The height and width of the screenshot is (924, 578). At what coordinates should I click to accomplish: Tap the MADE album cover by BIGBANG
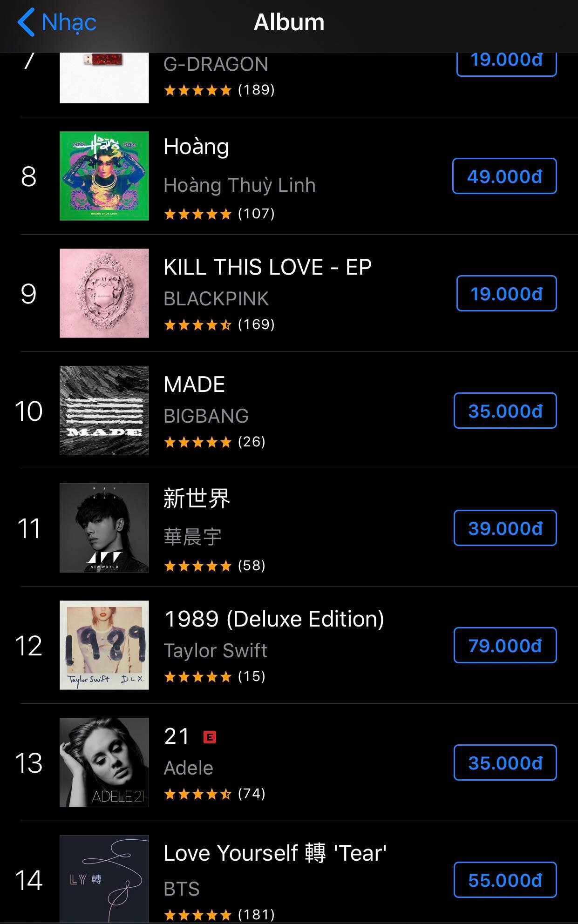[x=104, y=411]
